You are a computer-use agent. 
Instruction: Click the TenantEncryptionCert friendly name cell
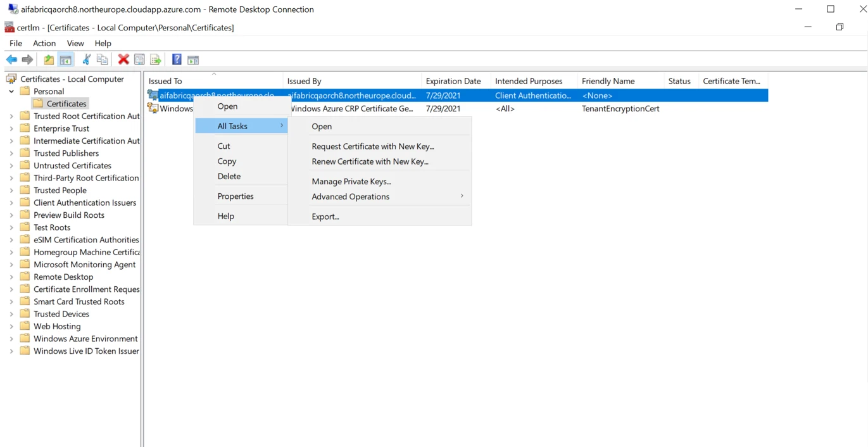[x=620, y=108]
